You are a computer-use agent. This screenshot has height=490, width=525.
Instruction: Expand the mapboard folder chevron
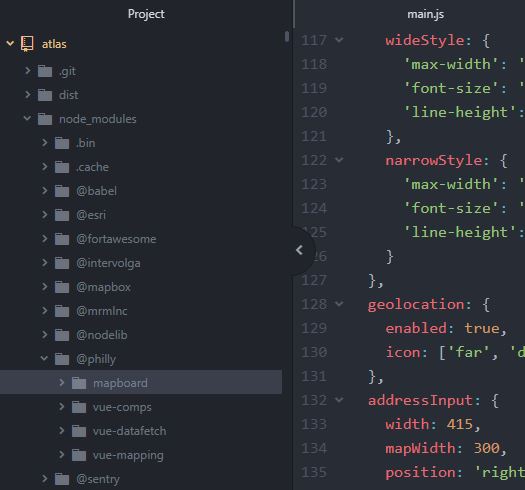(62, 383)
